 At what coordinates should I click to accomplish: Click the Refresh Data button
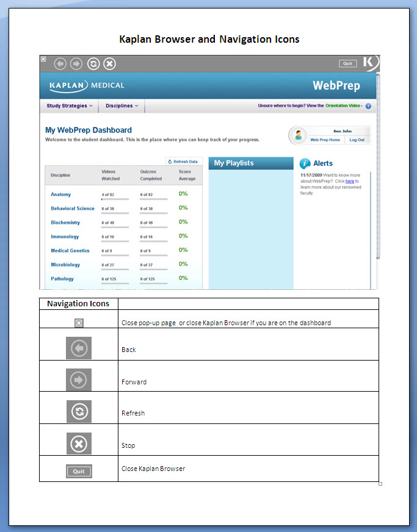point(183,162)
